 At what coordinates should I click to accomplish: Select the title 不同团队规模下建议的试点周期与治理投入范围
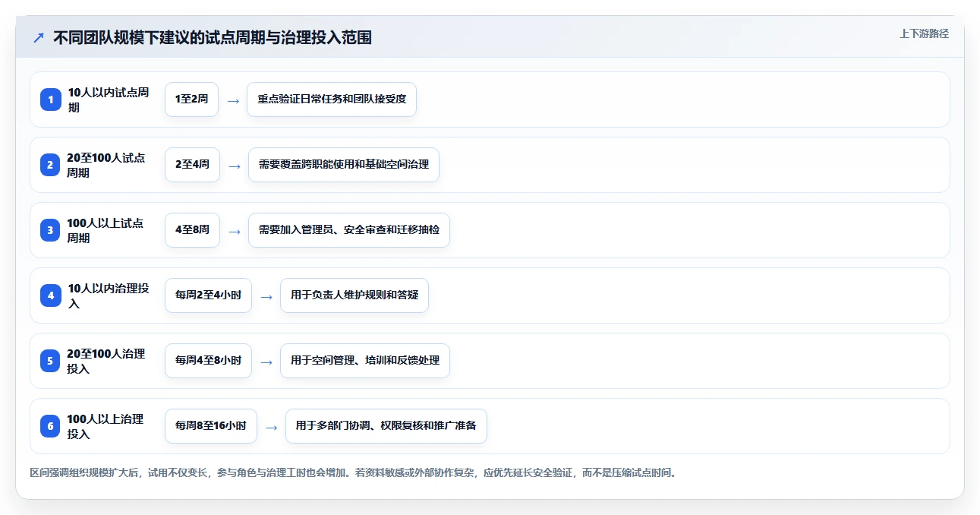[213, 37]
